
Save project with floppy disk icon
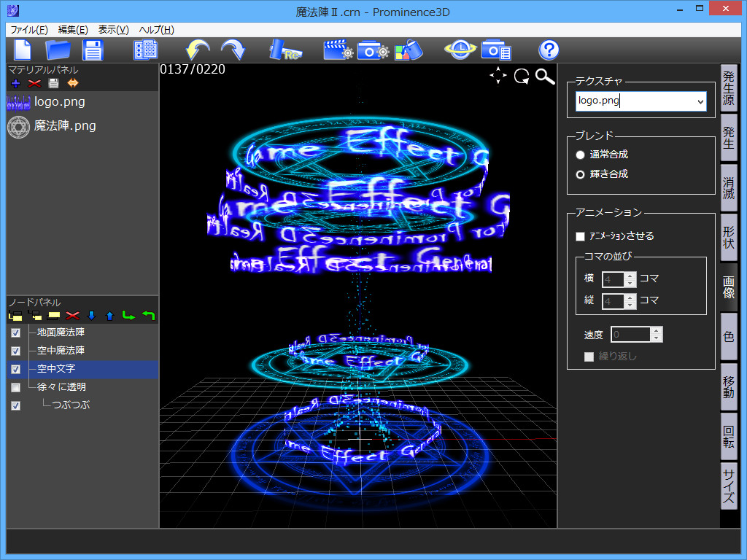coord(93,50)
